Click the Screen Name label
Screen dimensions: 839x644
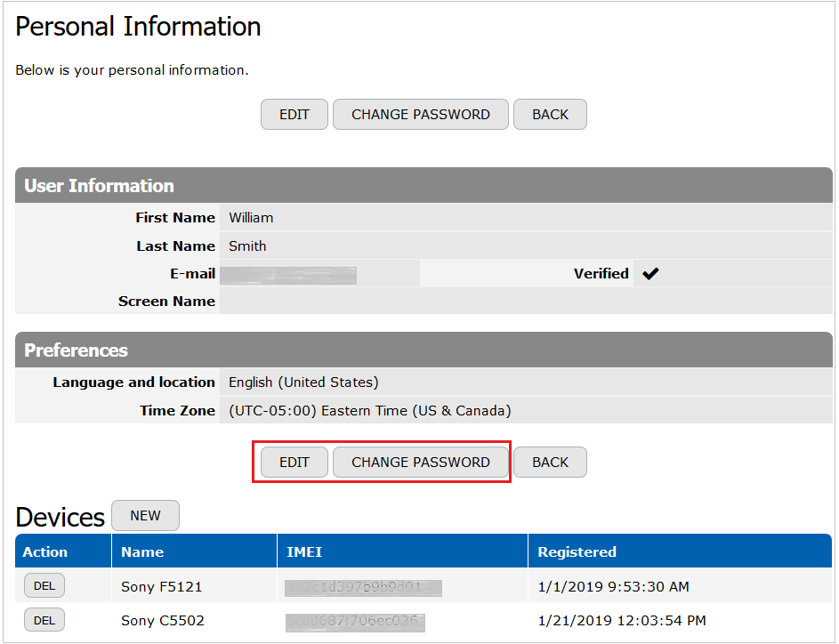pos(166,302)
